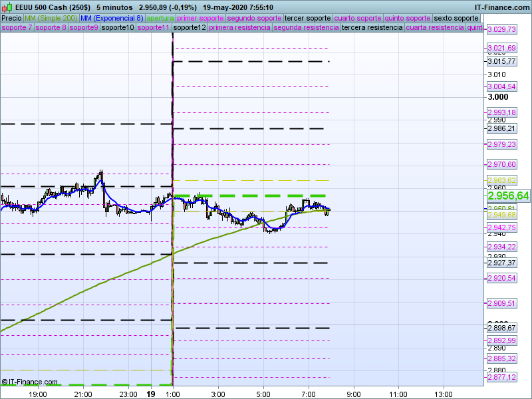Select the soporte10 label

click(x=118, y=28)
